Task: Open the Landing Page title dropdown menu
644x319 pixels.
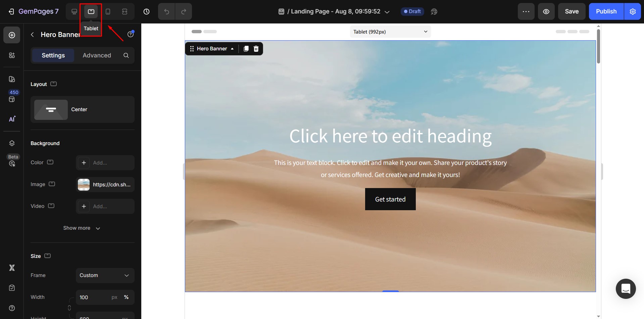Action: [x=387, y=11]
